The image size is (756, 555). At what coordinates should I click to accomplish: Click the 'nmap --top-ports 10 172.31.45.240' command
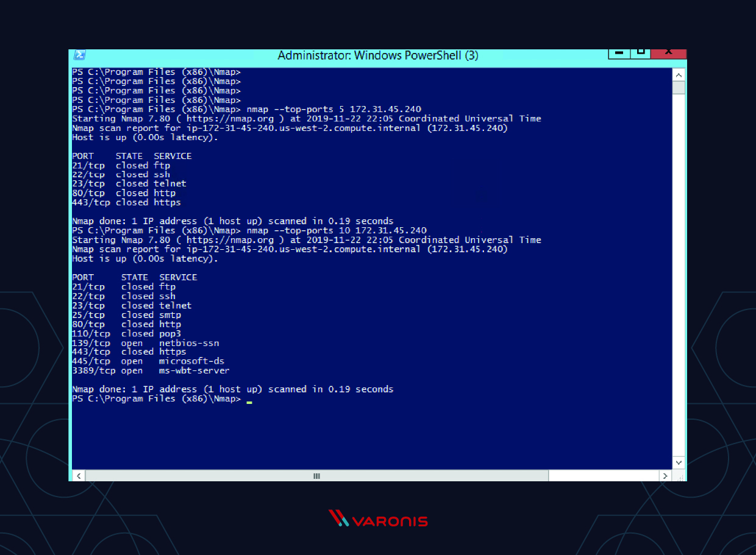(x=337, y=231)
